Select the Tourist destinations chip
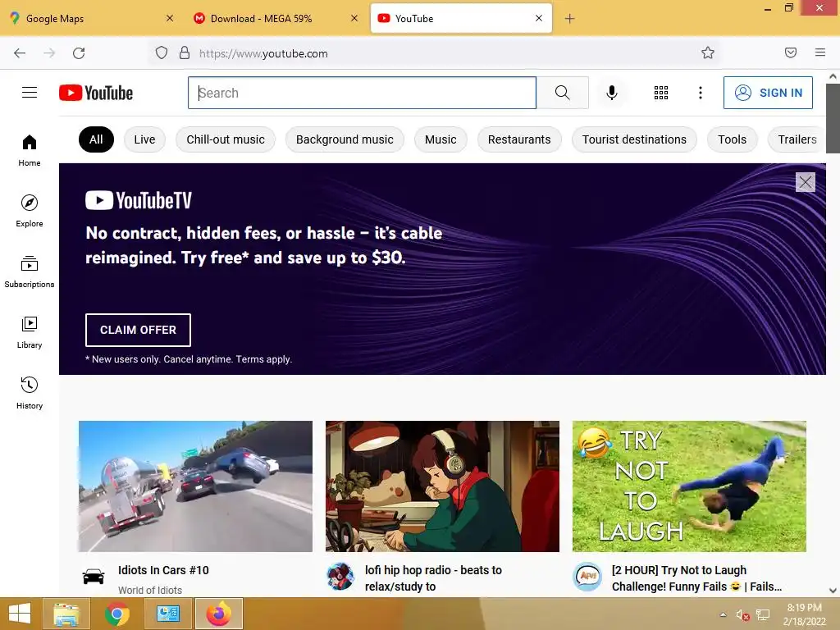 click(x=634, y=139)
